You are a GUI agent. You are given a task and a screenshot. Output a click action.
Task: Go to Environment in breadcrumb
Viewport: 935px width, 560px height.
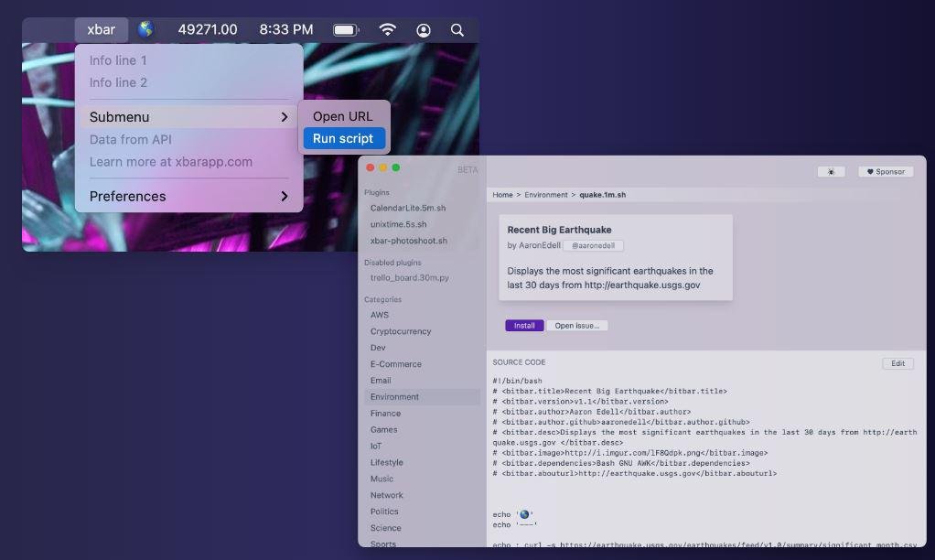[546, 195]
